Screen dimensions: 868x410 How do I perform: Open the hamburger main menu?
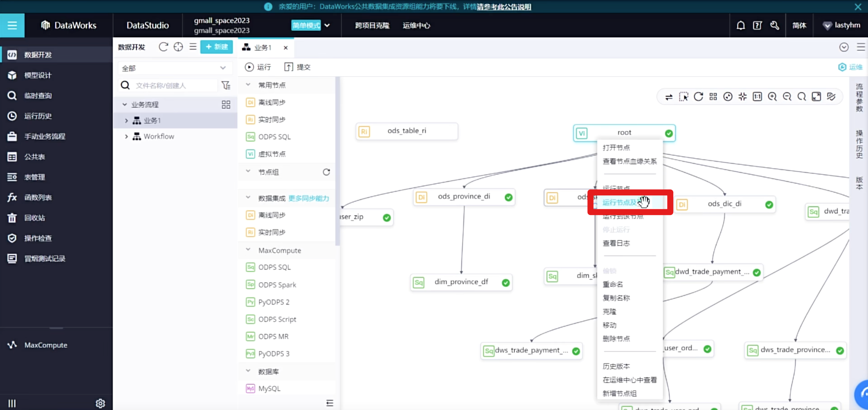pyautogui.click(x=12, y=25)
